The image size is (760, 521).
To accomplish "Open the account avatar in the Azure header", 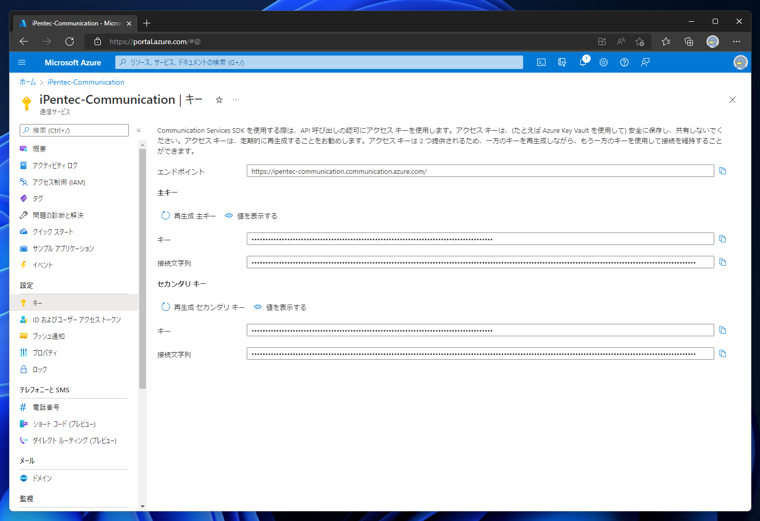I will pos(740,63).
